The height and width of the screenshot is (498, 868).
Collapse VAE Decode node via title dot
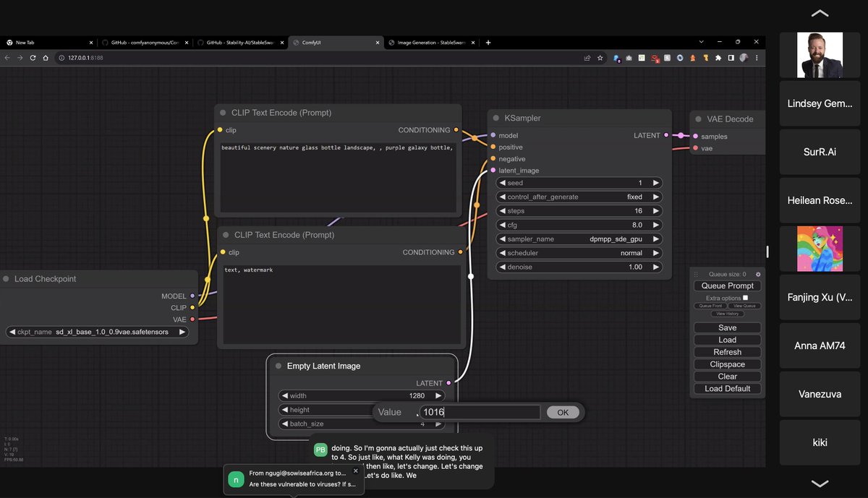pos(698,119)
